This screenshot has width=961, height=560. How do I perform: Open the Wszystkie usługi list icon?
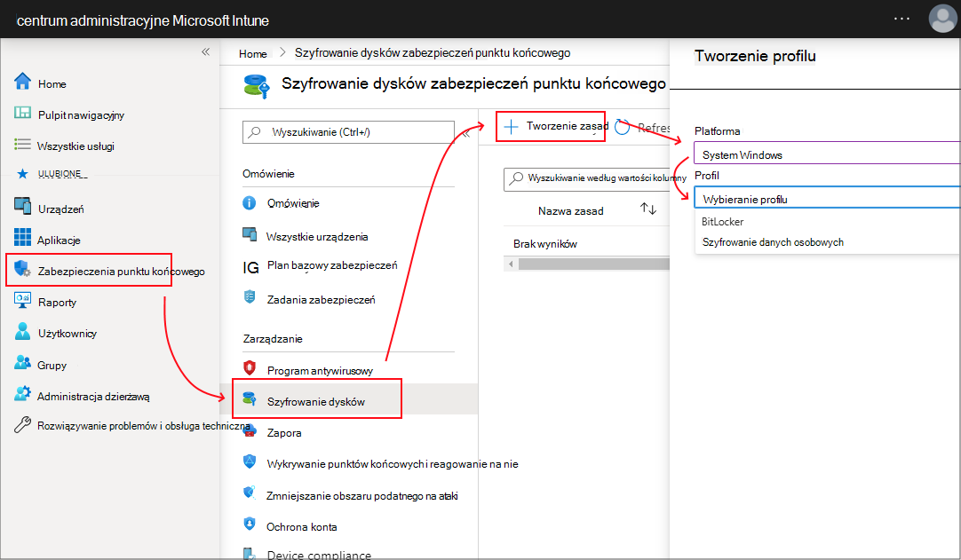23,145
